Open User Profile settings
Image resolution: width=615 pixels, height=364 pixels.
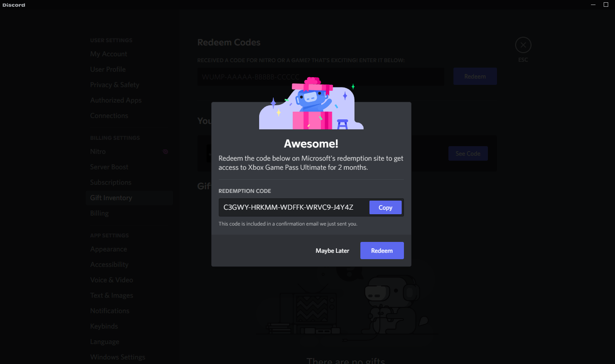pyautogui.click(x=129, y=69)
